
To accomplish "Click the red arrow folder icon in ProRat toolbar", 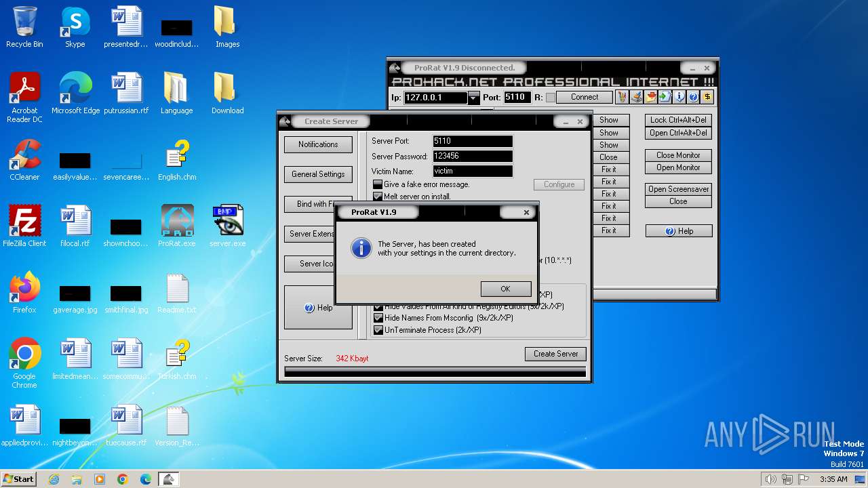I will pos(650,97).
